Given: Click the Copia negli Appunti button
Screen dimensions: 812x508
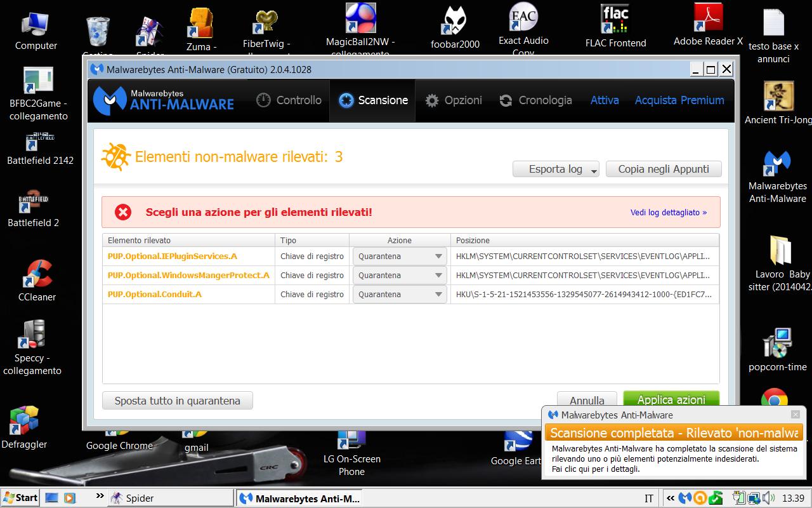Looking at the screenshot, I should tap(664, 169).
